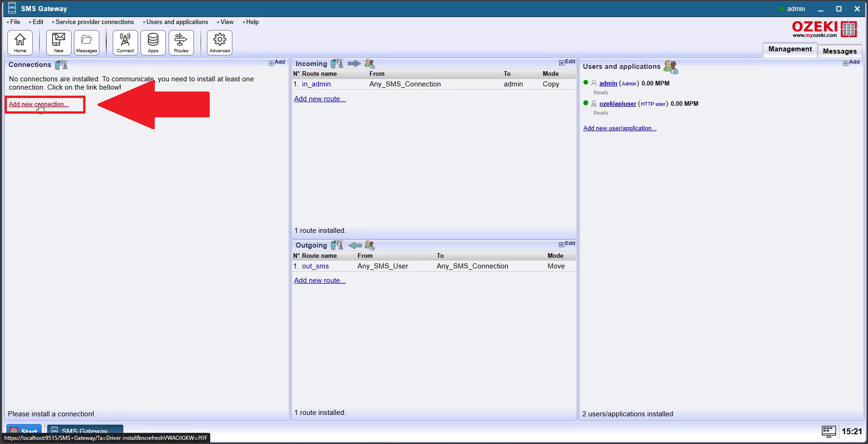
Task: Click the right arrow icon in Incoming header
Action: (354, 64)
